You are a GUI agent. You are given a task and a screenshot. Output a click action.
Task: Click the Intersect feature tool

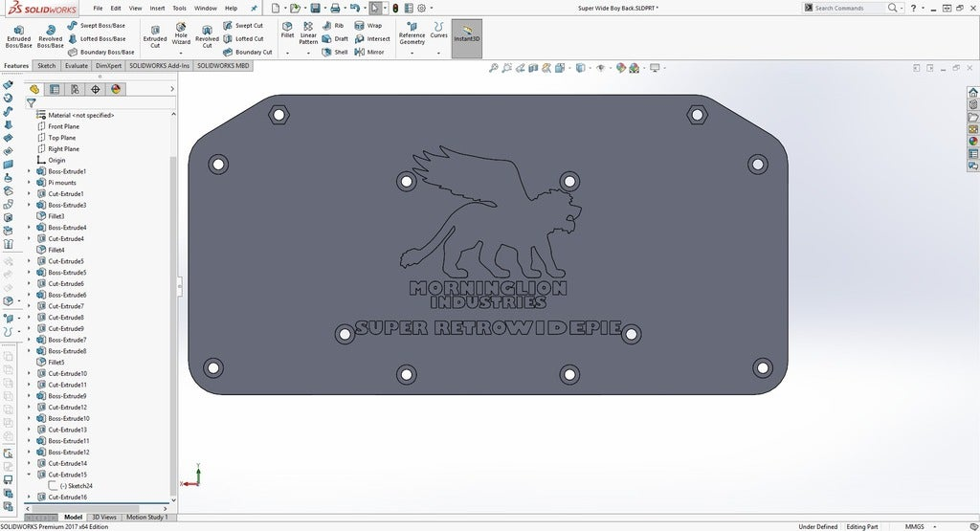tap(372, 38)
